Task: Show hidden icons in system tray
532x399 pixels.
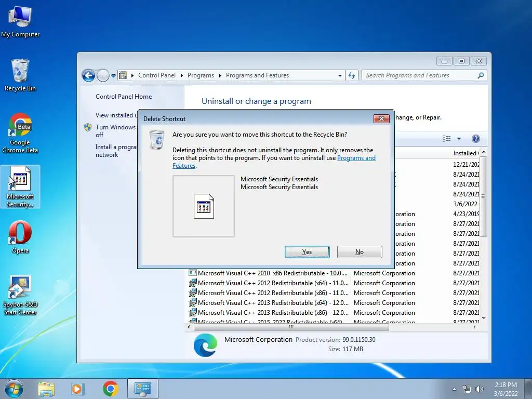Action: [x=454, y=389]
